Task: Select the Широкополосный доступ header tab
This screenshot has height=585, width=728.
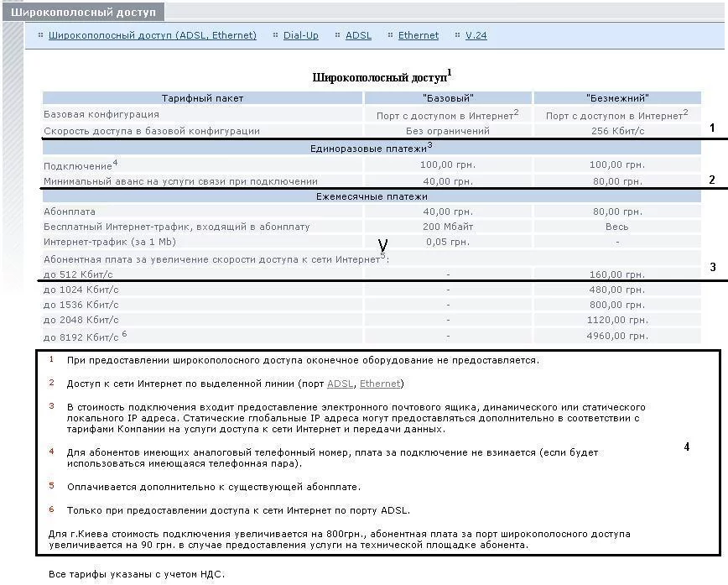Action: click(x=83, y=12)
